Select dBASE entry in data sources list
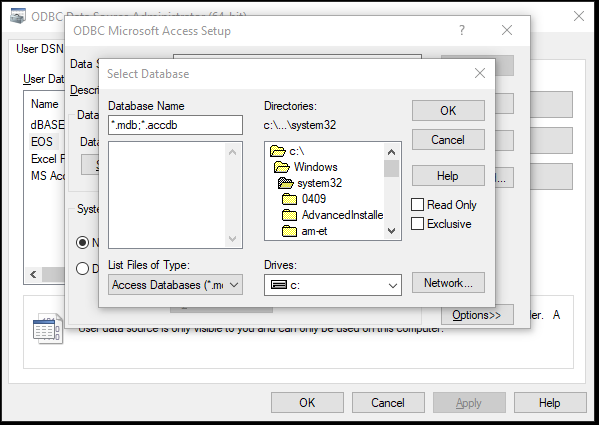The image size is (599, 425). [x=47, y=124]
